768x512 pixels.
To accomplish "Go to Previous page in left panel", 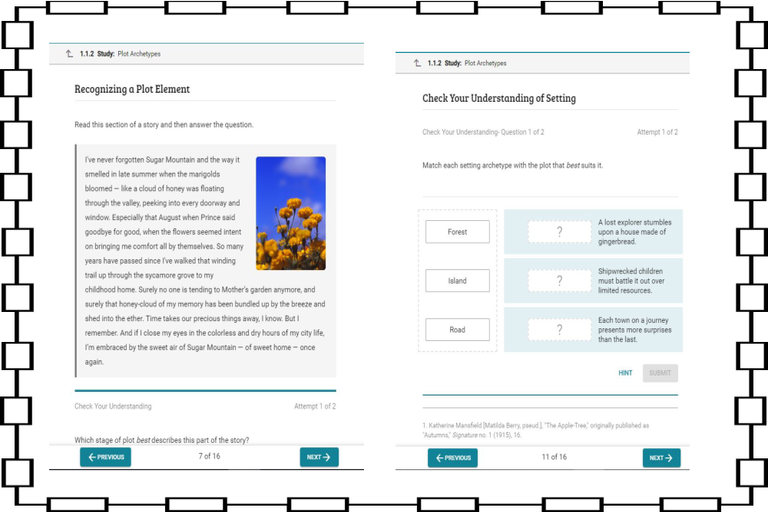I will (105, 457).
